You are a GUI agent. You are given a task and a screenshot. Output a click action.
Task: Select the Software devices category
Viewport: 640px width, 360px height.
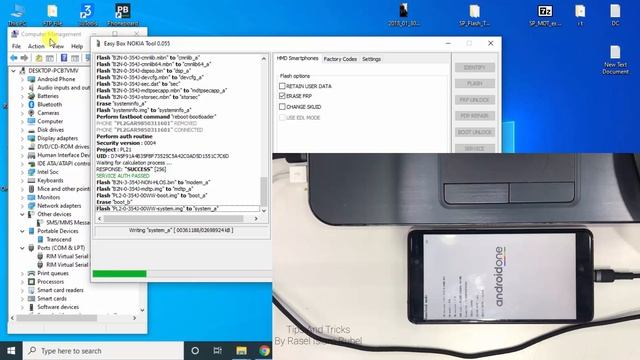point(58,307)
